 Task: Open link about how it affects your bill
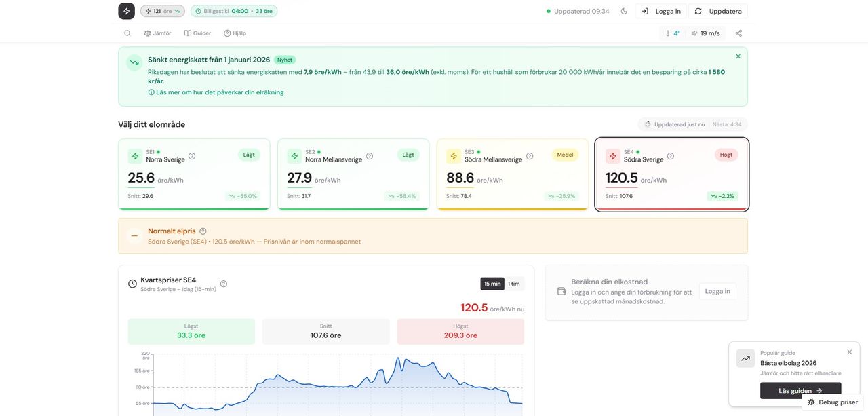coord(220,92)
